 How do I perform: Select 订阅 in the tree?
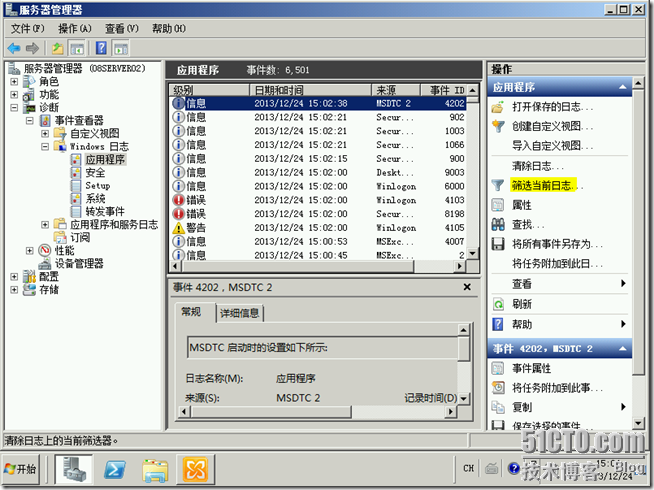click(x=80, y=237)
